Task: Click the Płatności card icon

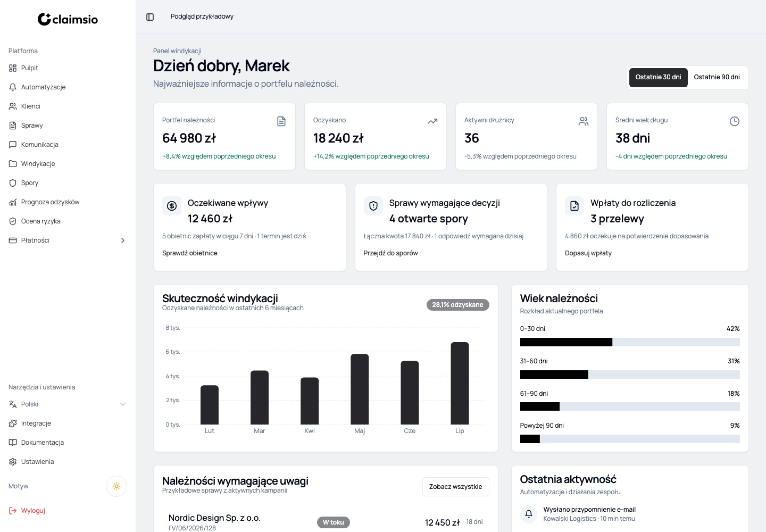Action: coord(13,240)
